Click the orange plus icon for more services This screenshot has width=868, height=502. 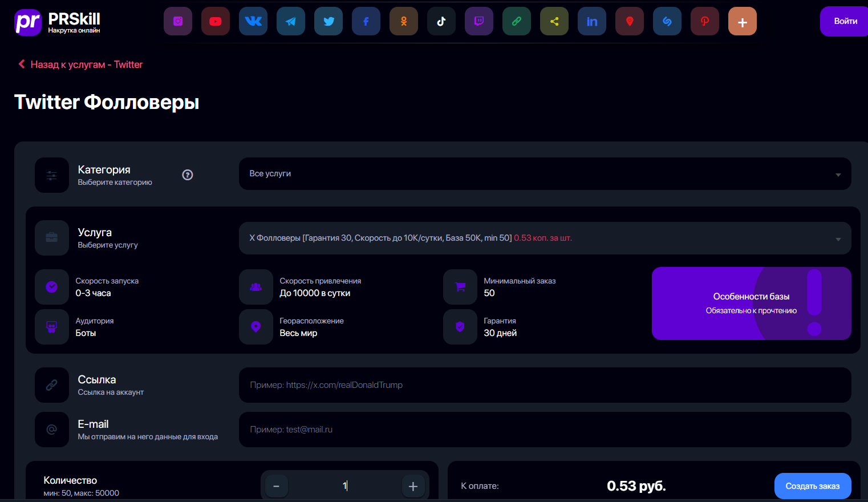pyautogui.click(x=743, y=21)
